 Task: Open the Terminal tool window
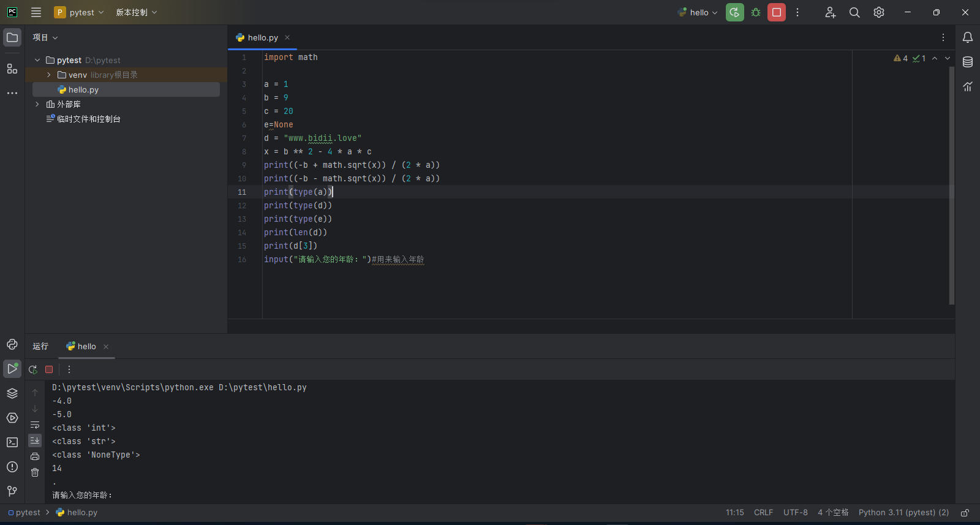click(x=12, y=442)
